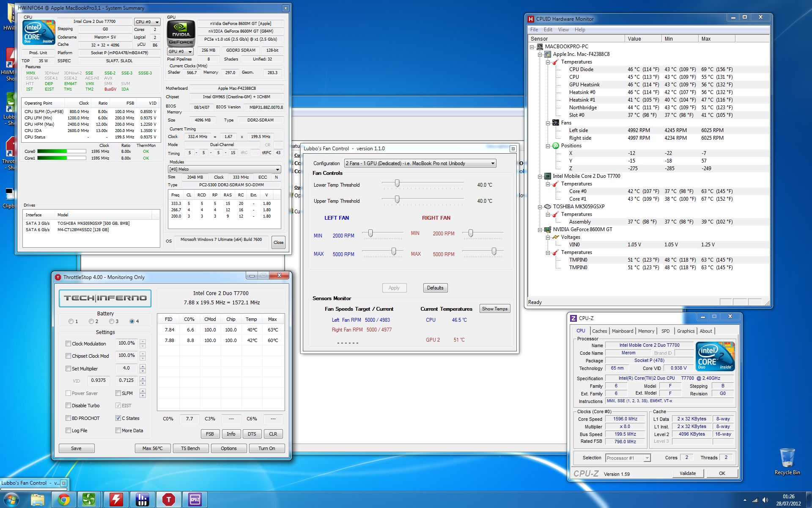Toggle the C States checkbox

118,418
